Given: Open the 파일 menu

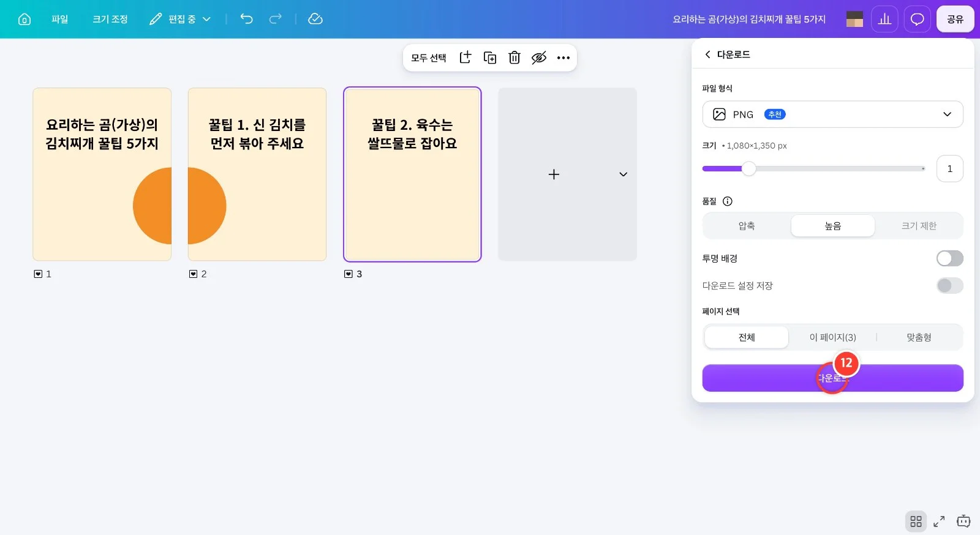Looking at the screenshot, I should [60, 19].
